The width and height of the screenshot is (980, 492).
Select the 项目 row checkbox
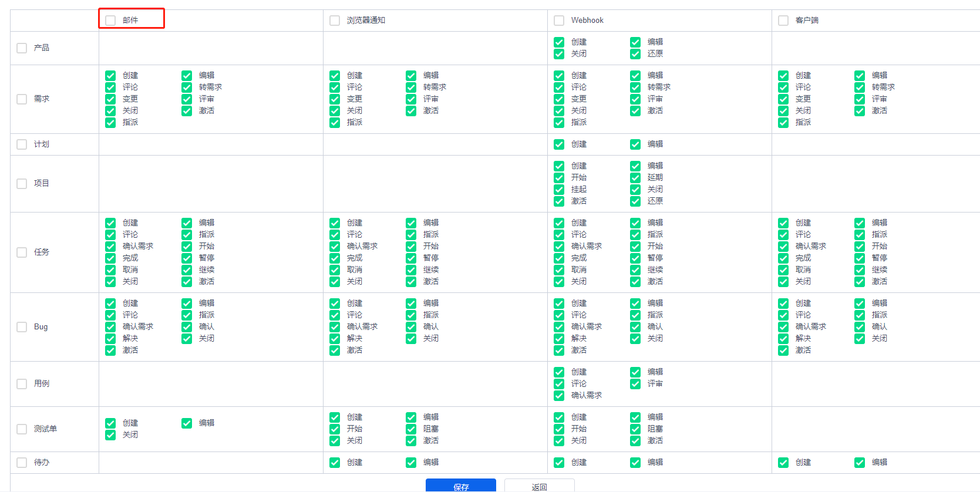pos(22,184)
